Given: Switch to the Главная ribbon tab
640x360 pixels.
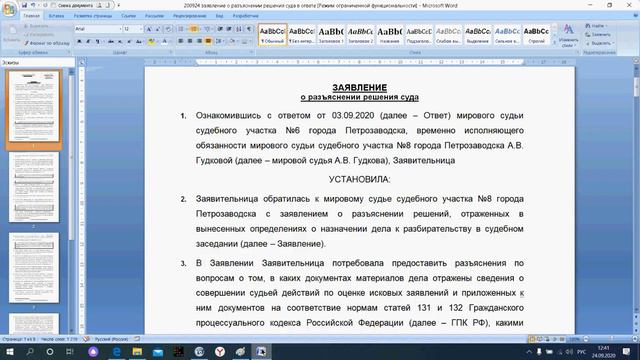Looking at the screenshot, I should click(x=31, y=16).
